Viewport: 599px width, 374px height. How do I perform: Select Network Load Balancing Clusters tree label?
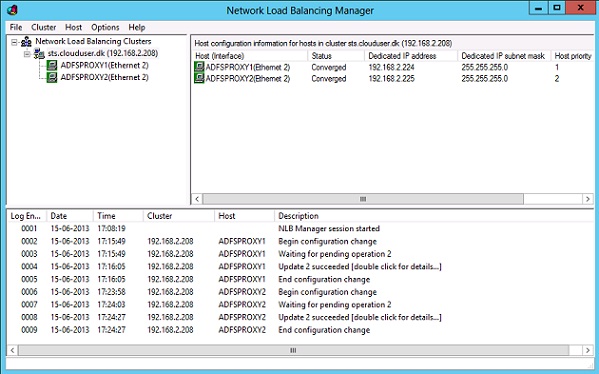click(93, 41)
